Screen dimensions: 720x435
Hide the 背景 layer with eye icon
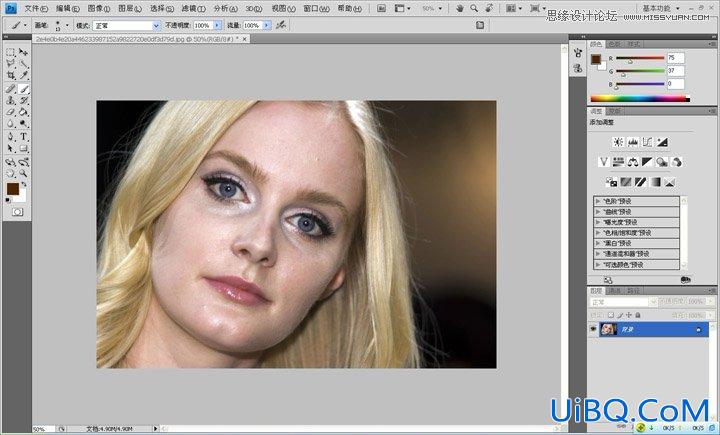tap(593, 329)
